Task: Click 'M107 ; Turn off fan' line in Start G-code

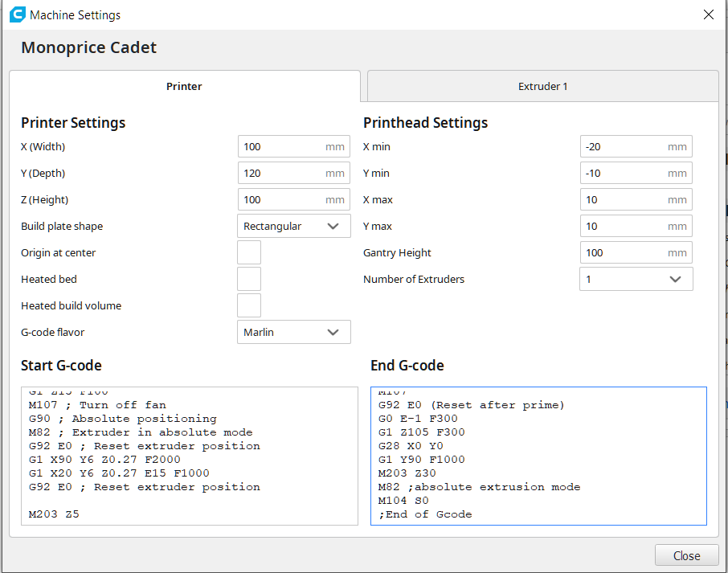Action: (97, 405)
